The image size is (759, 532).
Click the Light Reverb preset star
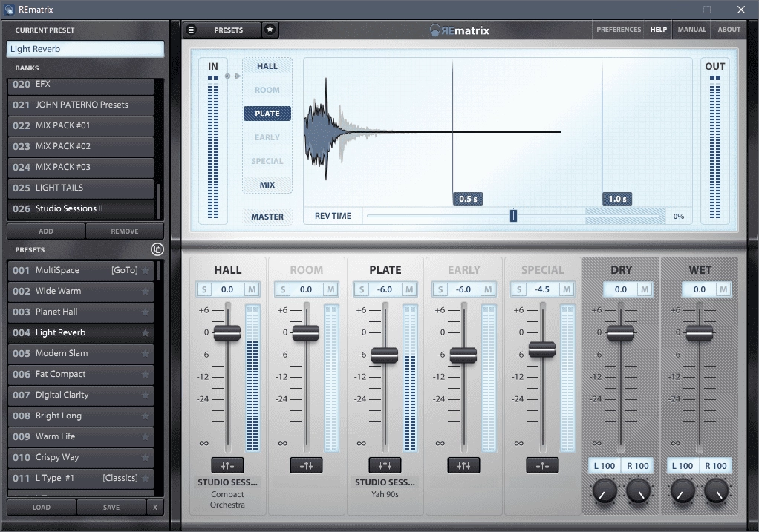146,332
